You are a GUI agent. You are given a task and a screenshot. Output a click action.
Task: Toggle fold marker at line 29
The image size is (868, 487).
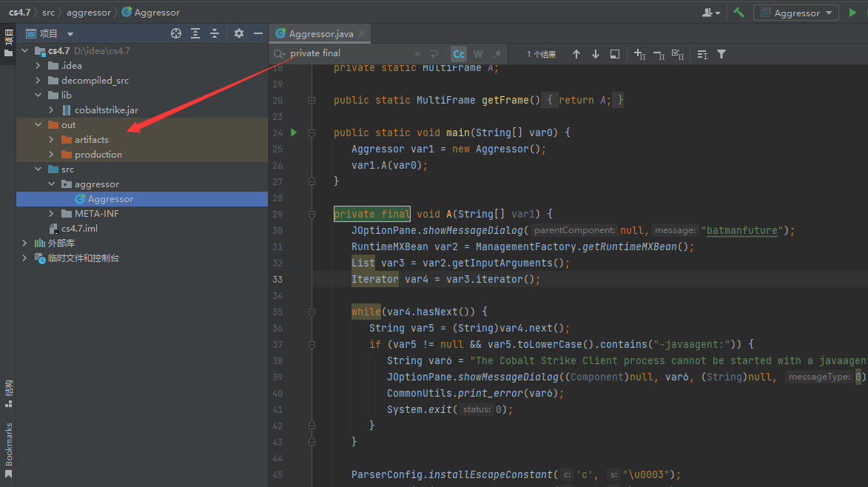pos(312,214)
